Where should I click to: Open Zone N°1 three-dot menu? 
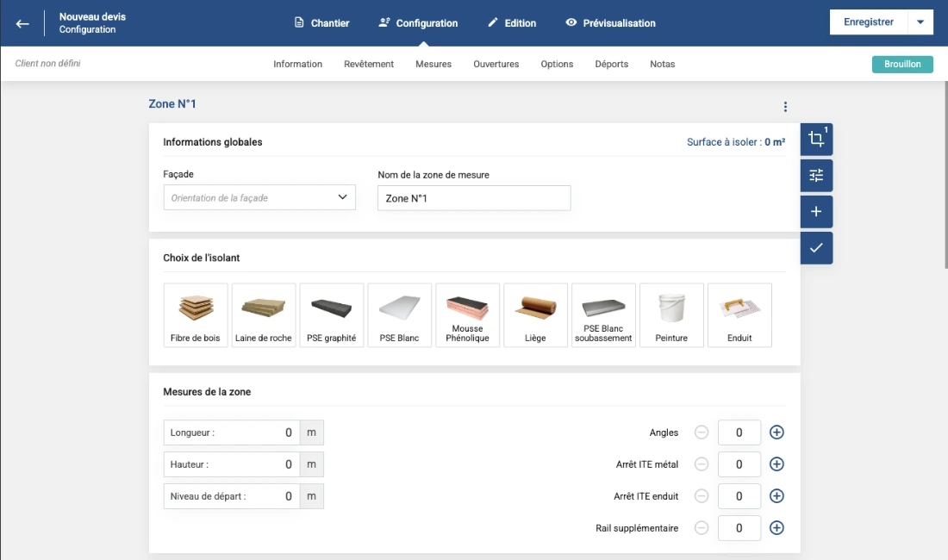[x=785, y=107]
